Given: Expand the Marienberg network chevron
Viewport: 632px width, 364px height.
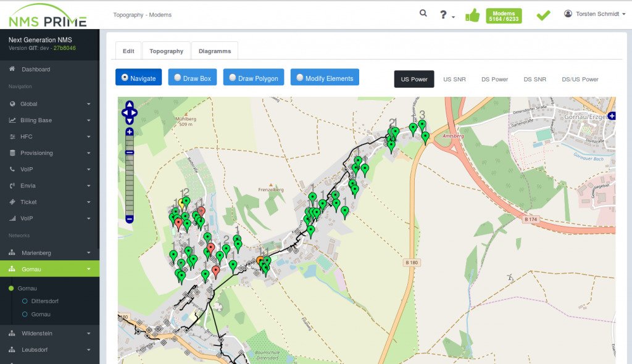Looking at the screenshot, I should [x=89, y=253].
